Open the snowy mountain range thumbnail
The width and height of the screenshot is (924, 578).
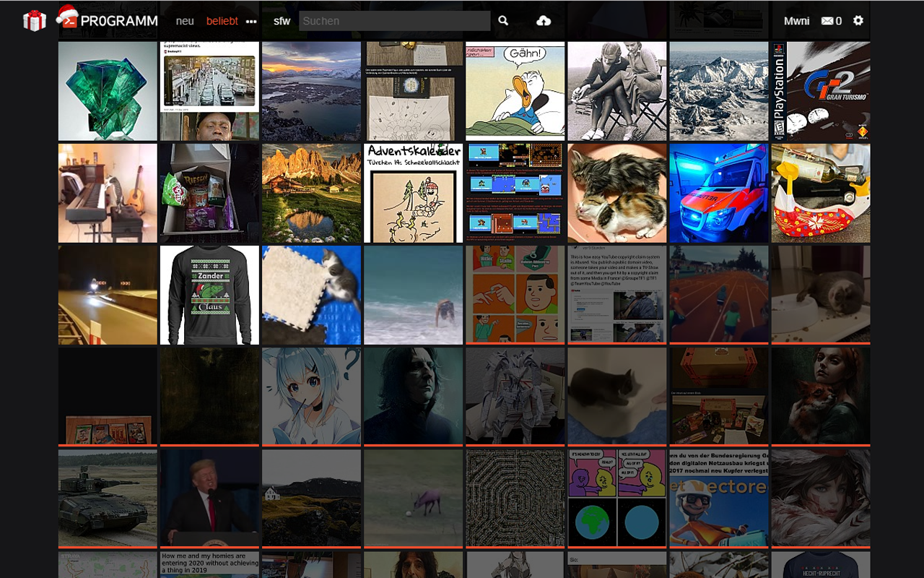coord(719,91)
